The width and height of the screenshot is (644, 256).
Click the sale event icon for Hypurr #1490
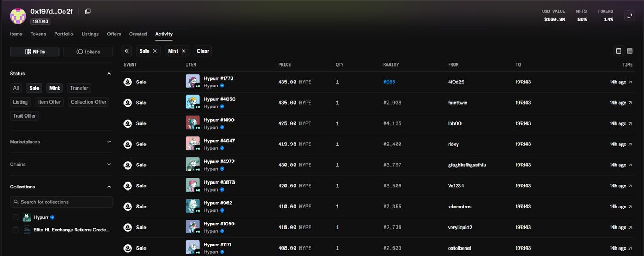[128, 123]
